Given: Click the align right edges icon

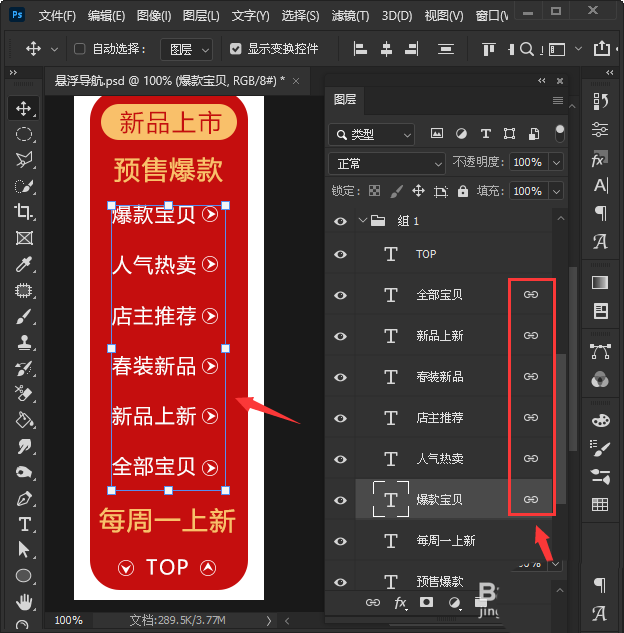Looking at the screenshot, I should click(412, 49).
